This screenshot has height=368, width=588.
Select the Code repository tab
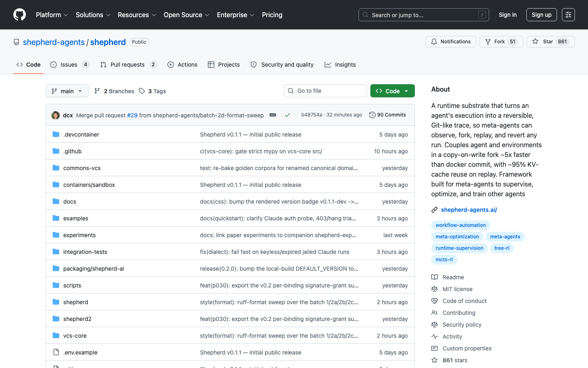[x=29, y=65]
